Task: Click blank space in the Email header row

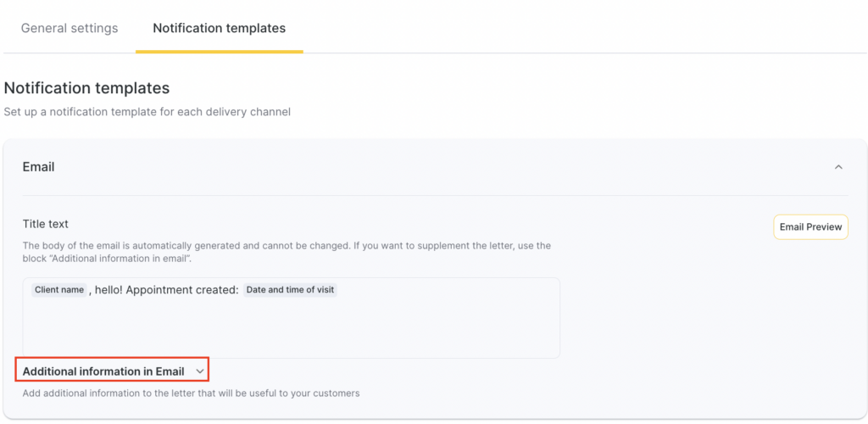Action: (424, 167)
